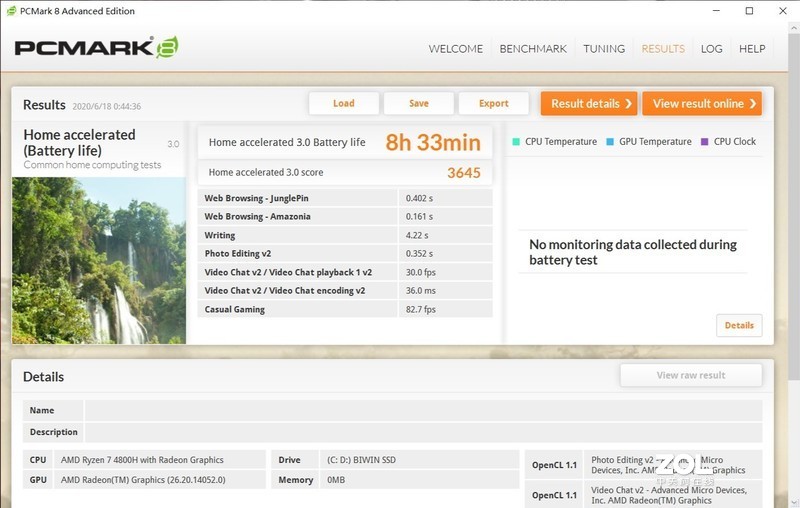
Task: Switch to the BENCHMARK tab
Action: pos(533,49)
